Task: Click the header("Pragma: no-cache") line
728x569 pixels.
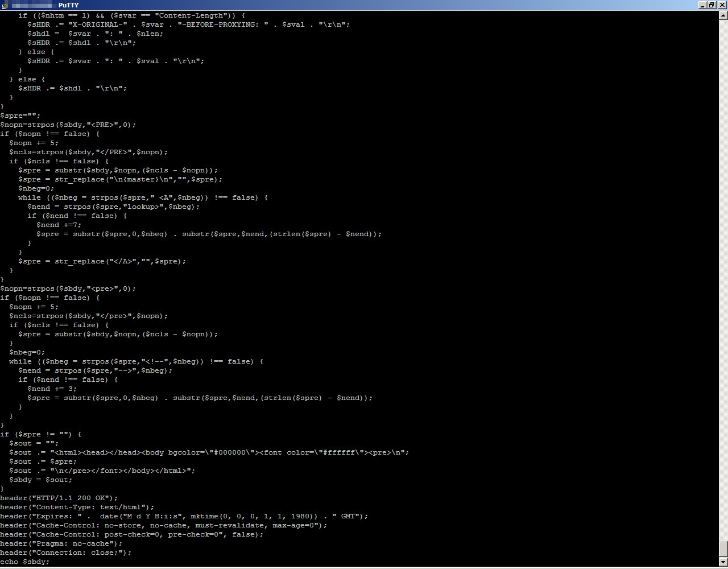Action: pos(61,543)
